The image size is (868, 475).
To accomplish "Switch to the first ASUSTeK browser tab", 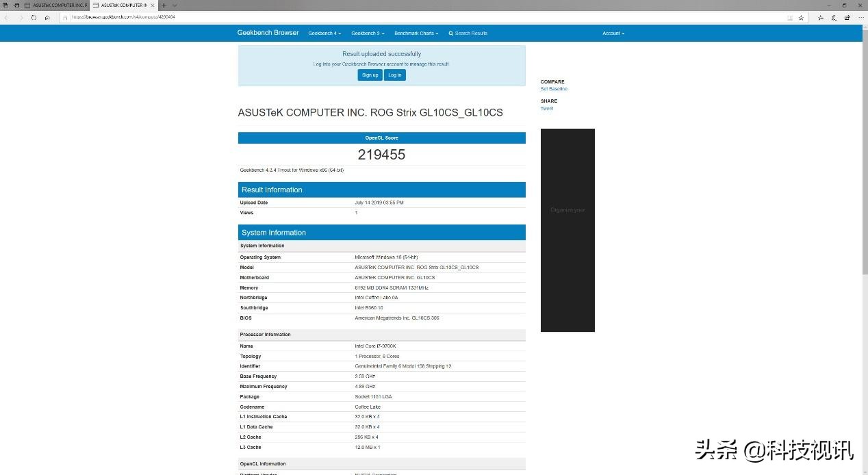I will (x=58, y=5).
